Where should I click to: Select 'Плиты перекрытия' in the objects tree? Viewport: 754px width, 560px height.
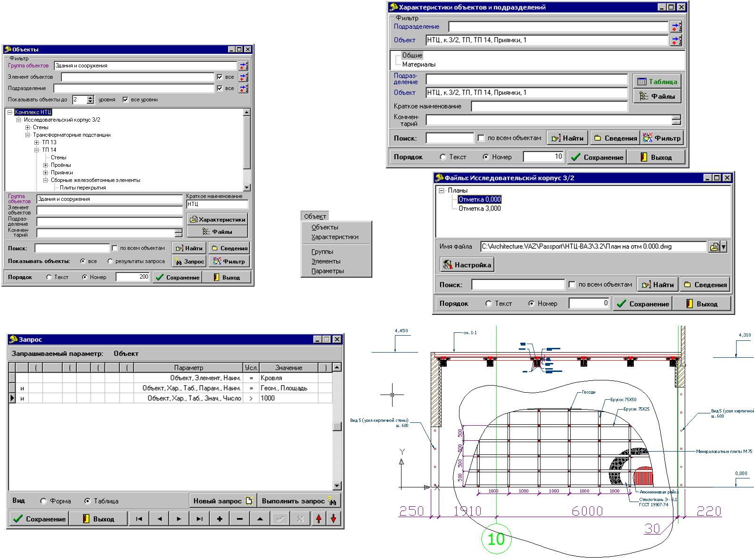point(82,188)
